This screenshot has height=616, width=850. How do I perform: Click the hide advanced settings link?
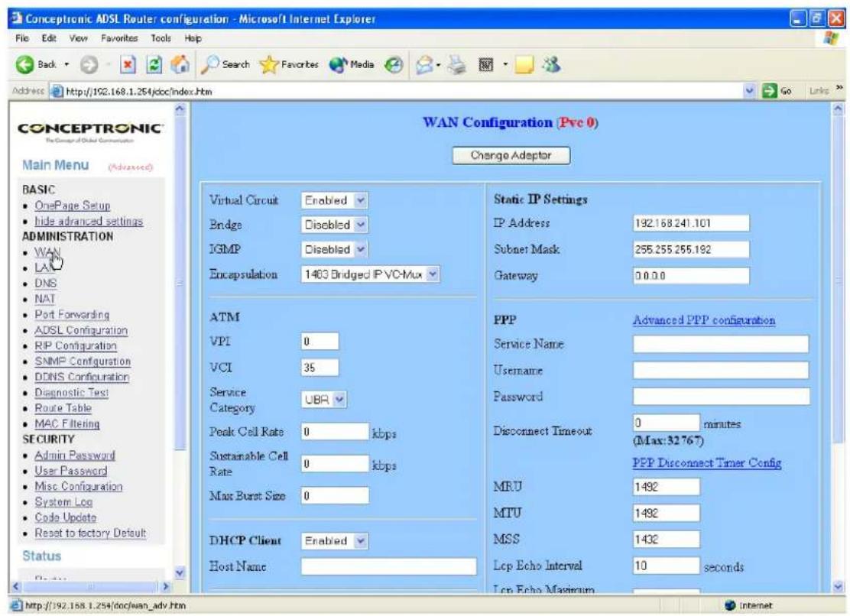89,222
